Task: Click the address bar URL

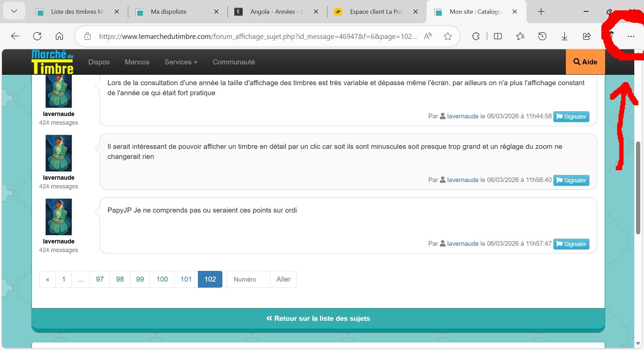Action: tap(258, 36)
